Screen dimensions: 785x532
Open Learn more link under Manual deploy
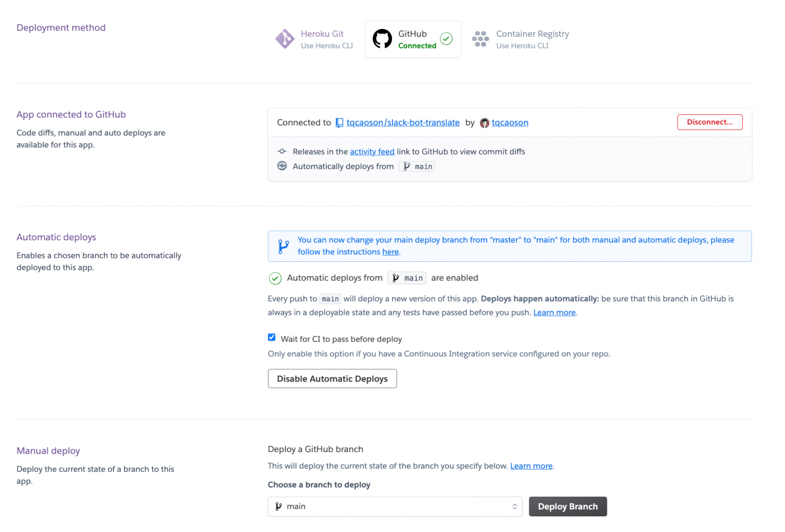pos(531,466)
